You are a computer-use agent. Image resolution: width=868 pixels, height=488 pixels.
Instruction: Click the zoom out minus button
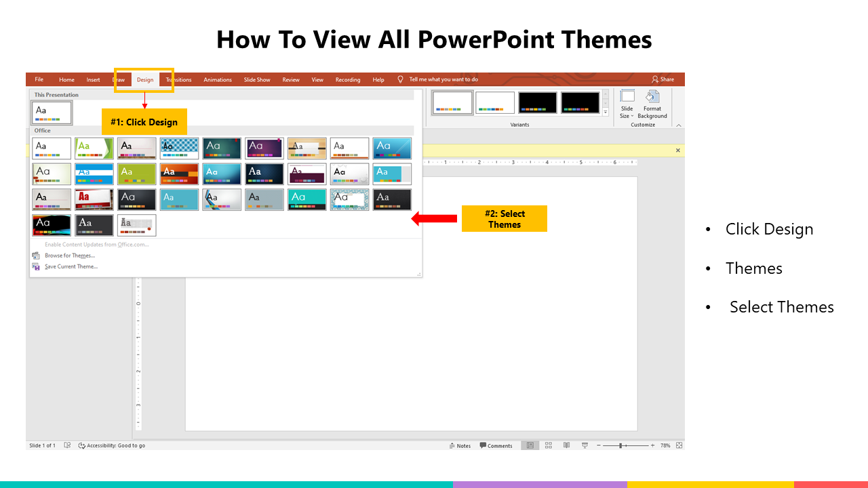pos(599,445)
